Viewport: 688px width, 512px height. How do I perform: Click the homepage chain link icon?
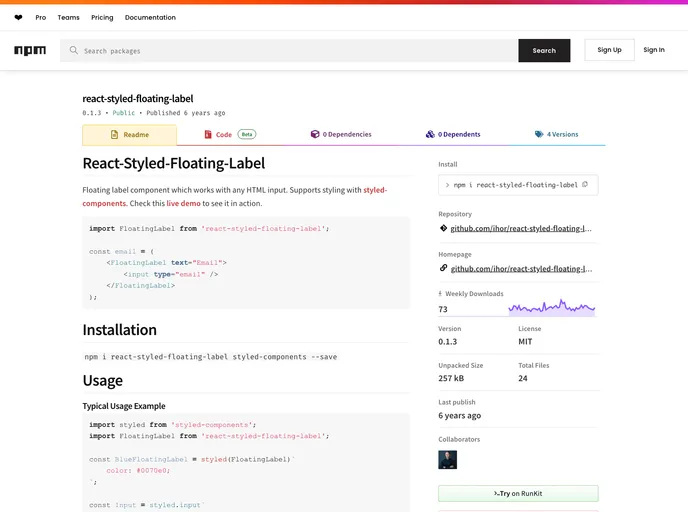tap(443, 268)
